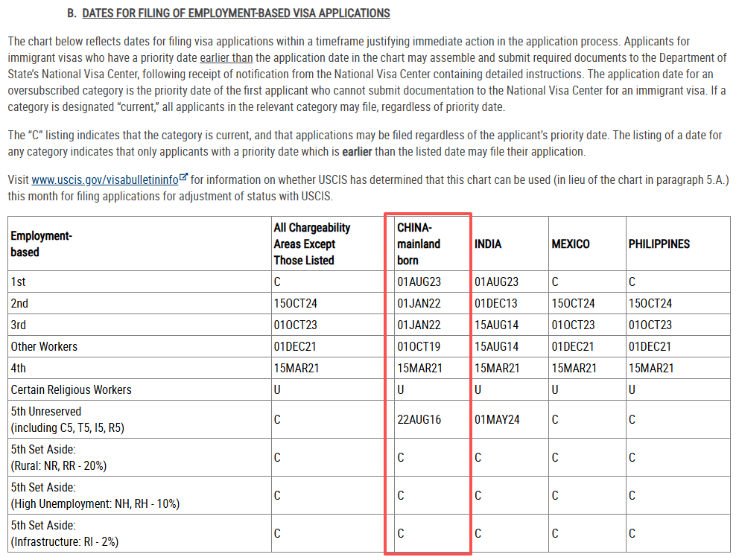Select the INDIA column header
This screenshot has width=739, height=560.
488,244
